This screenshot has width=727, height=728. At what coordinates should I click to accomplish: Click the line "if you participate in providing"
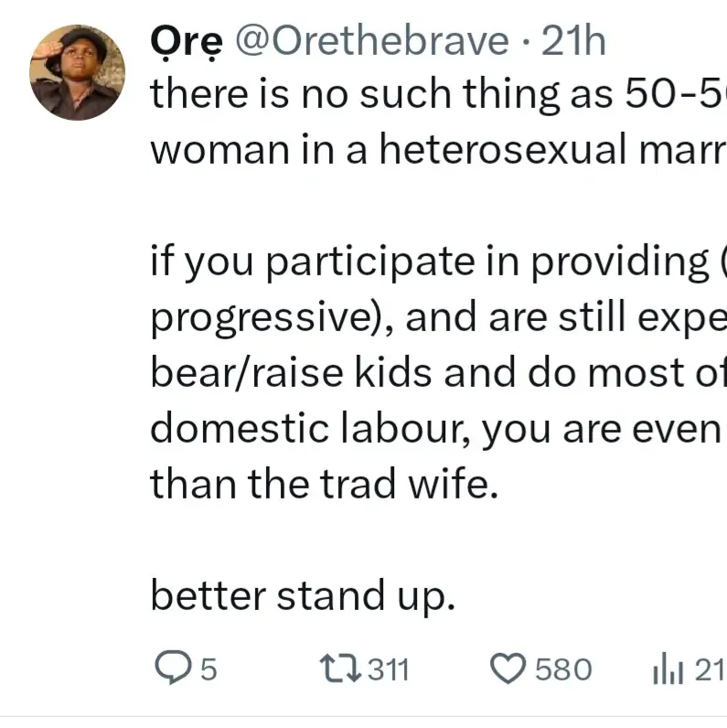tap(437, 262)
